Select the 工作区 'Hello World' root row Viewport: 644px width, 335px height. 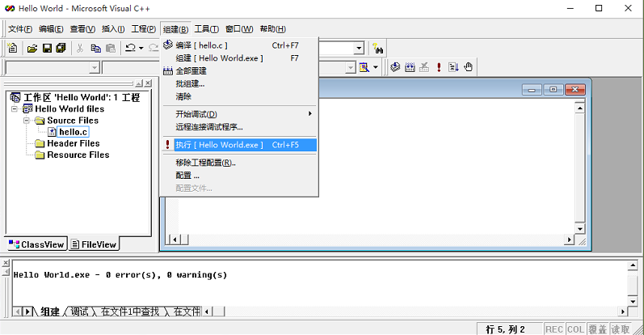(82, 98)
